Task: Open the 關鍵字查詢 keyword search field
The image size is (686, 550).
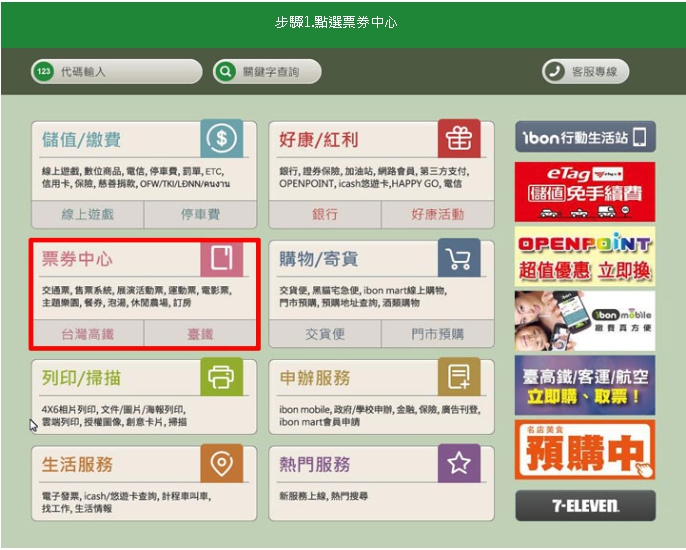Action: coord(267,71)
